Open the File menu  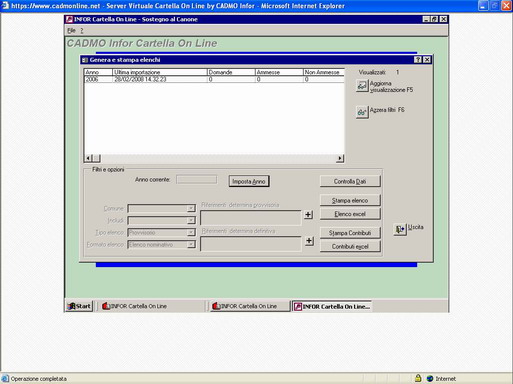pos(71,30)
